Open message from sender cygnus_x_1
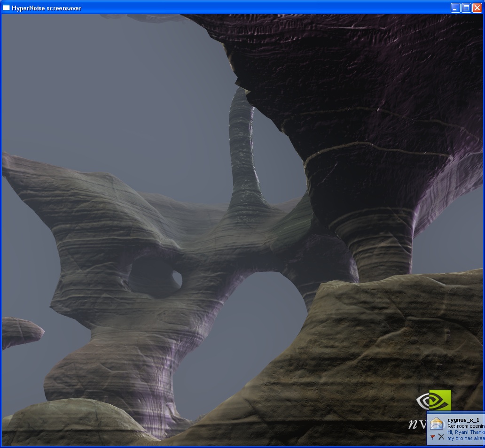 [463, 419]
